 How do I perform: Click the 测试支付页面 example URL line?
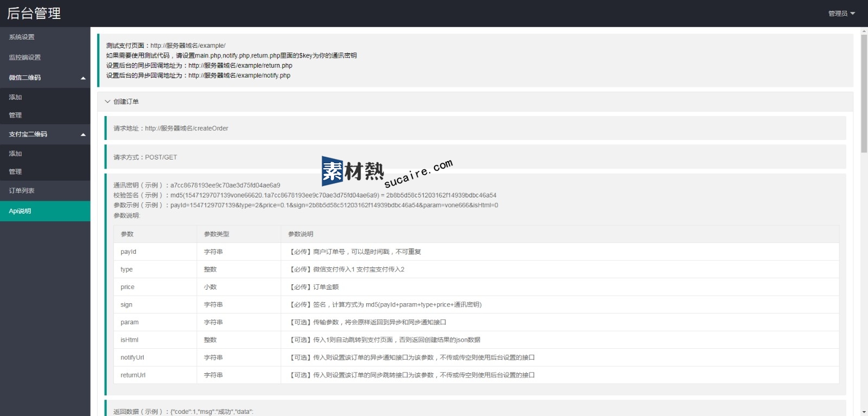(166, 46)
